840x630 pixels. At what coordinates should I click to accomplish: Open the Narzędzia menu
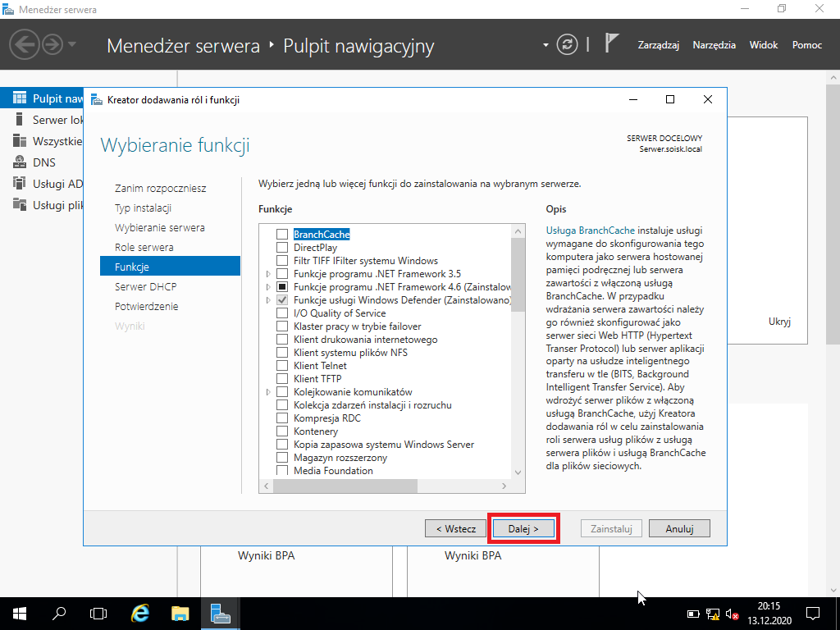click(714, 45)
